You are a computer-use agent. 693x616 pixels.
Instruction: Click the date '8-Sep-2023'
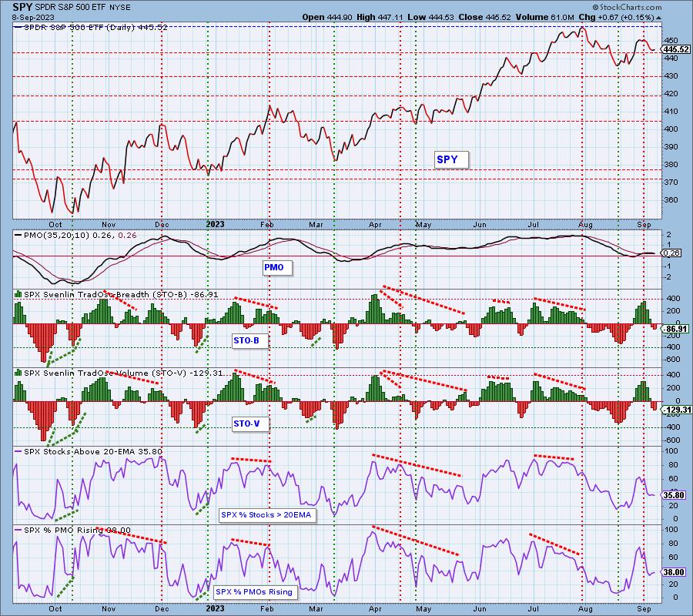click(34, 18)
